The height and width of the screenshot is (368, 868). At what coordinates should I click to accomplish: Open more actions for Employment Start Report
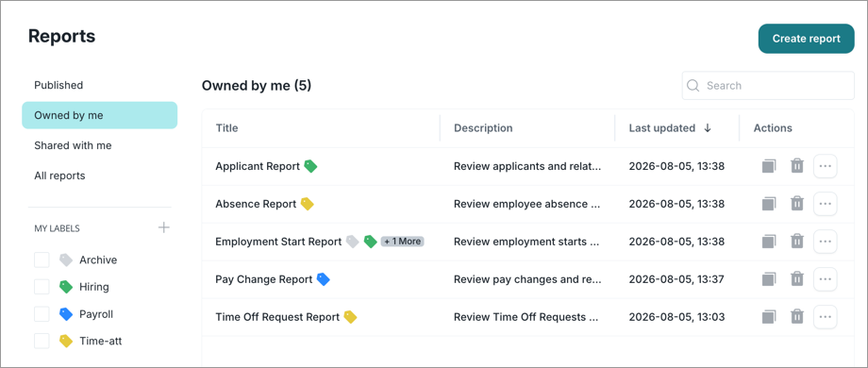pos(825,242)
